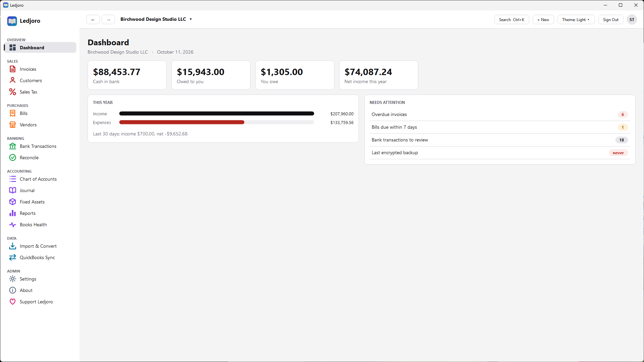644x362 pixels.
Task: Click the Journal book icon
Action: click(12, 190)
